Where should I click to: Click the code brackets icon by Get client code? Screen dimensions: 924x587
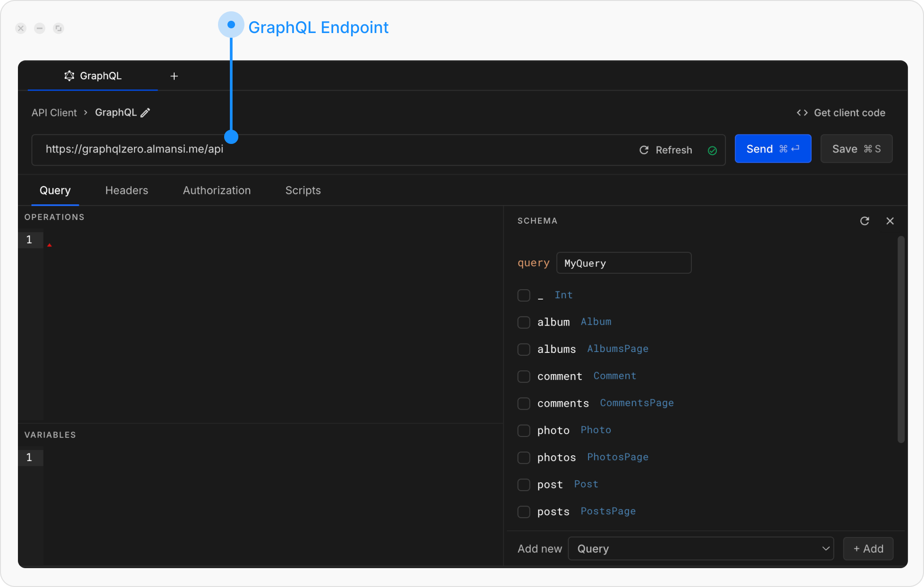click(802, 113)
